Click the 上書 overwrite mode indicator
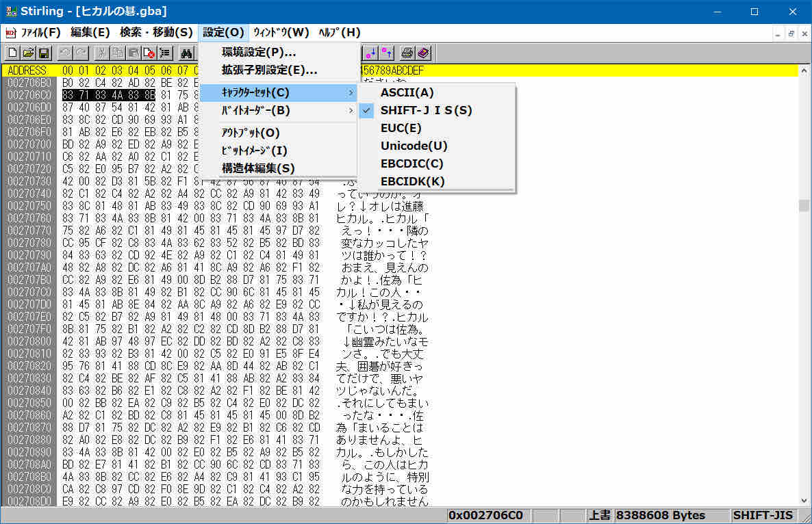812x524 pixels. tap(600, 515)
